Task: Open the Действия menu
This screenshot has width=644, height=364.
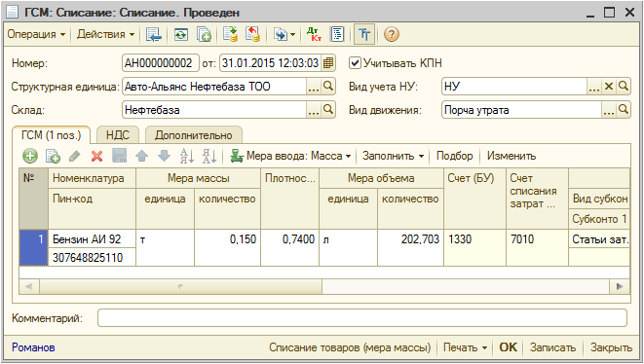Action: pos(106,34)
